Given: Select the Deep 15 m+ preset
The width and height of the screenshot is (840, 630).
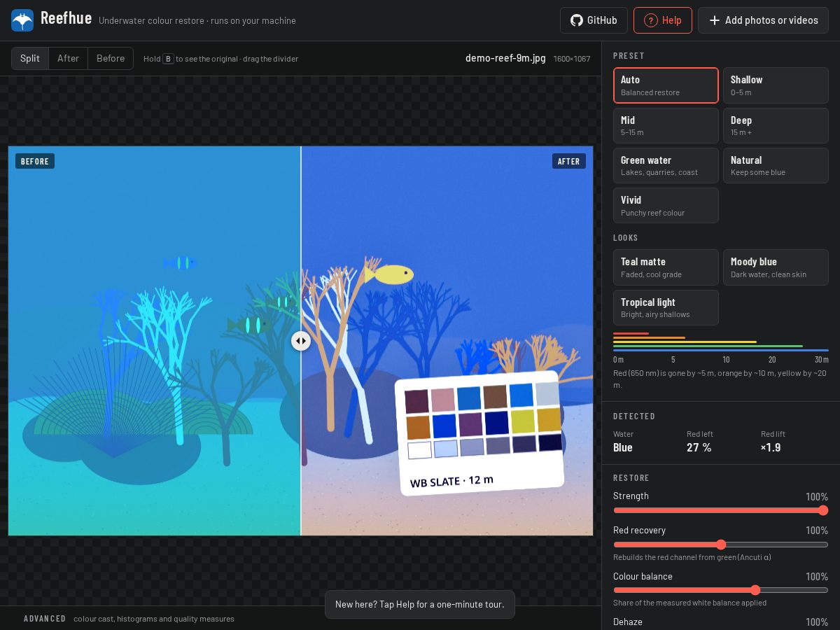Looking at the screenshot, I should pyautogui.click(x=776, y=126).
